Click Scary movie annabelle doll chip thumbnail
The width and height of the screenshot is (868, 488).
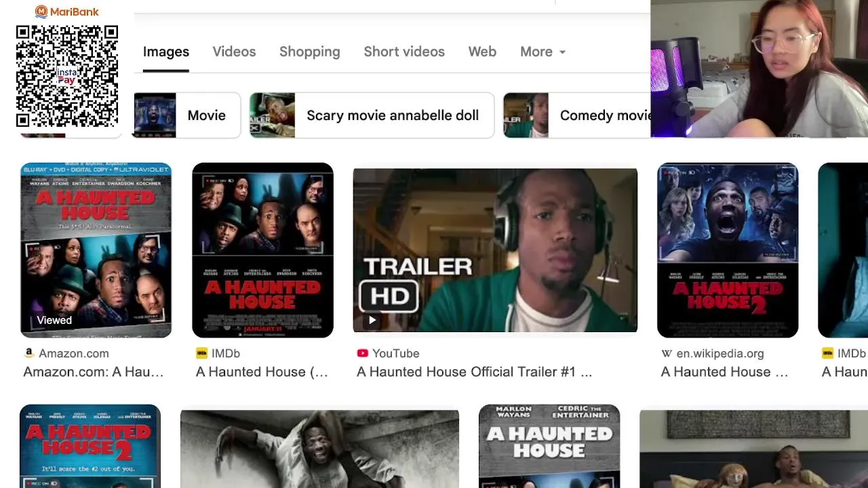click(273, 115)
